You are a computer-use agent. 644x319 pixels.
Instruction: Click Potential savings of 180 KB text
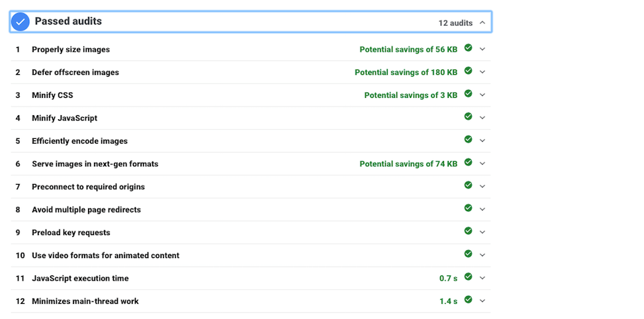pyautogui.click(x=406, y=72)
